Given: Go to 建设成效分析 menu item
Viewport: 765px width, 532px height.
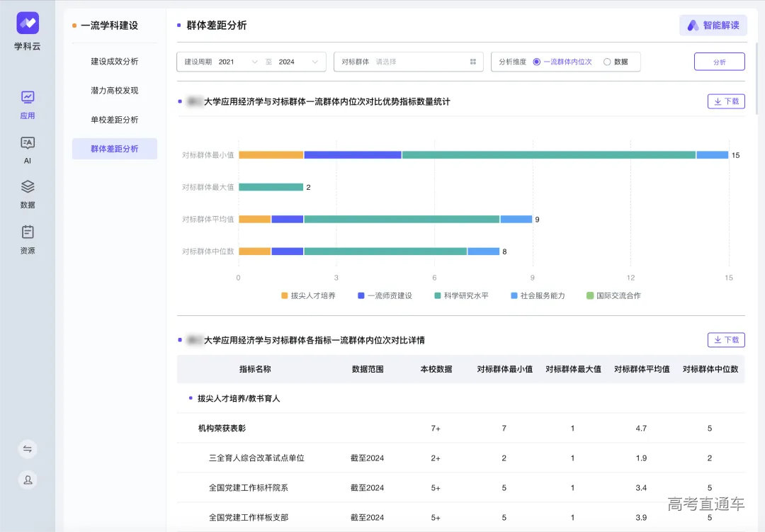Looking at the screenshot, I should pyautogui.click(x=115, y=62).
